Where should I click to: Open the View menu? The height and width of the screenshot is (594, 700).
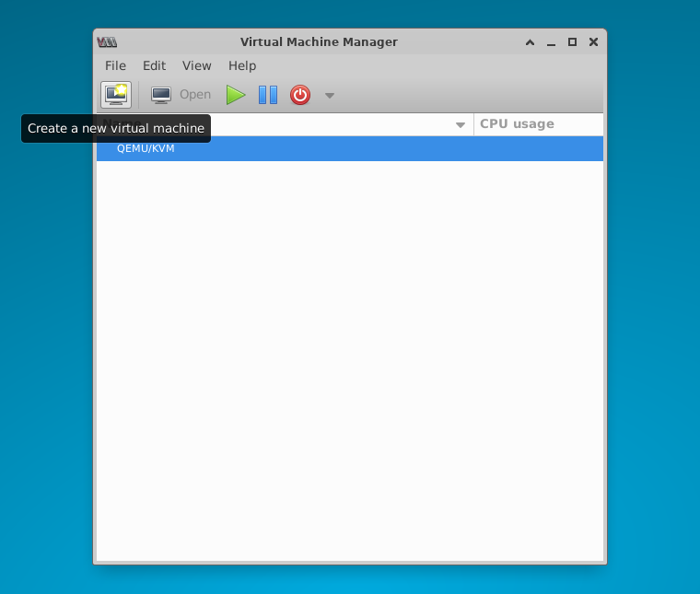coord(196,66)
